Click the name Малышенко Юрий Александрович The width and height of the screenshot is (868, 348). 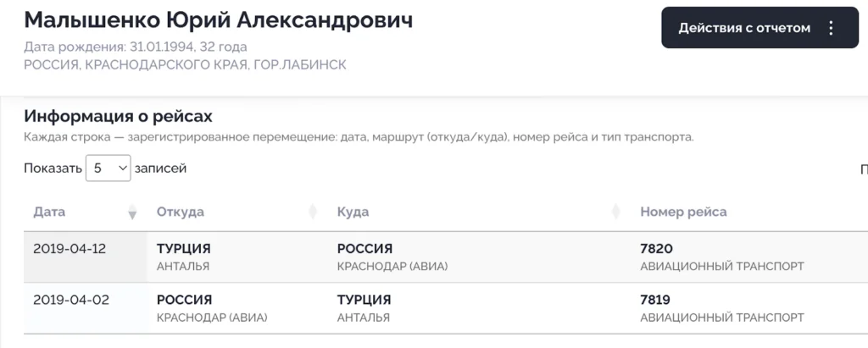tap(219, 20)
